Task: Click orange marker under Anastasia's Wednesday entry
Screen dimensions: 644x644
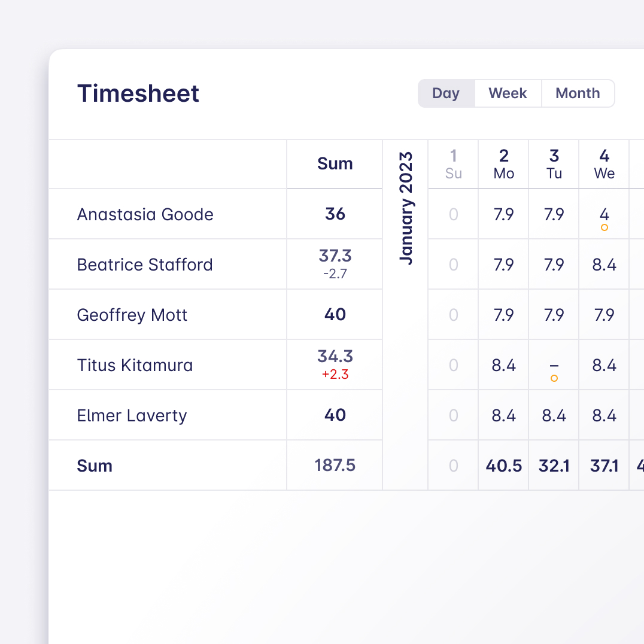Action: point(604,227)
